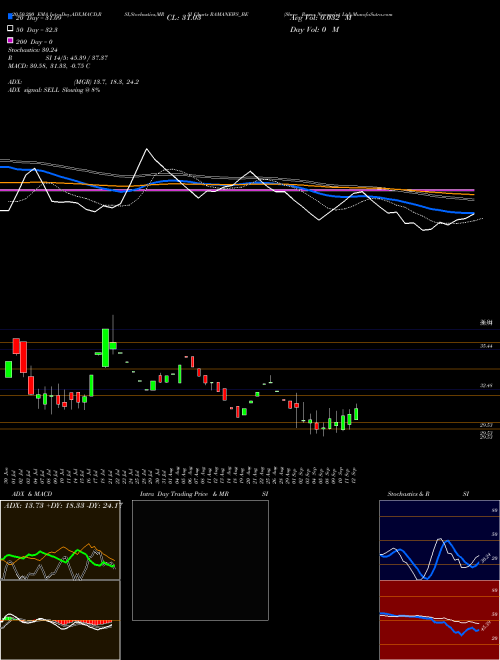Viewport: 500px width, 660px height.
Task: Click the 'Day Vol: 0 M' label
Action: 314,29
